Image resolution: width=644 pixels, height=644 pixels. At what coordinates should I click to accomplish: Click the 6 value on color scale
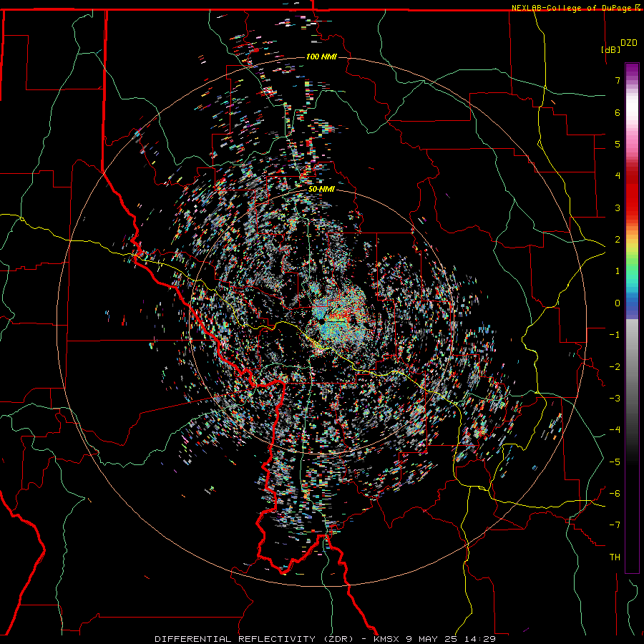coord(618,112)
